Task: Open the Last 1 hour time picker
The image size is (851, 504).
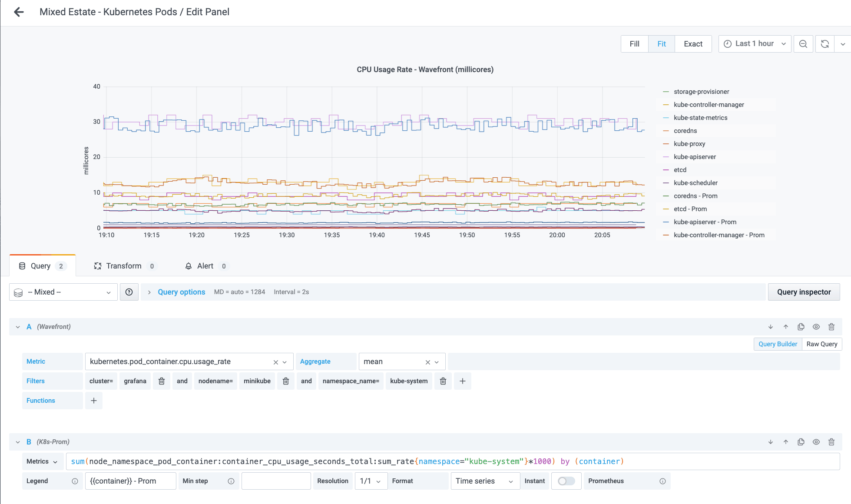Action: 755,44
